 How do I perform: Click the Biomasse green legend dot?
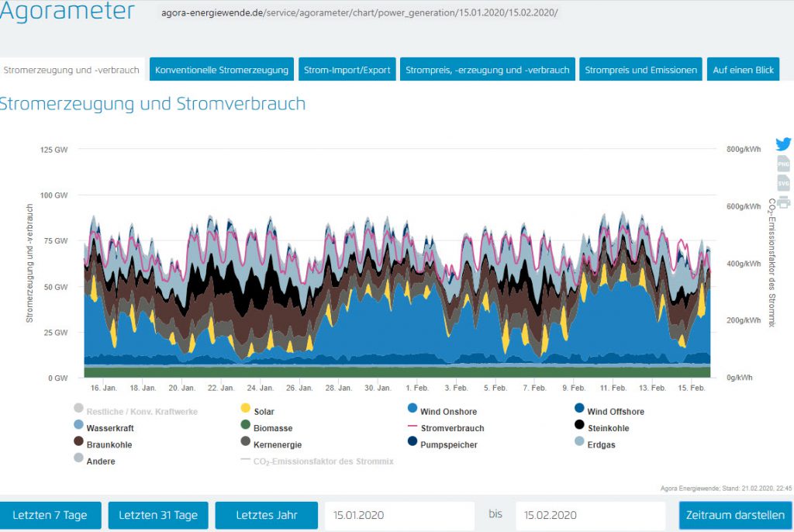(246, 425)
